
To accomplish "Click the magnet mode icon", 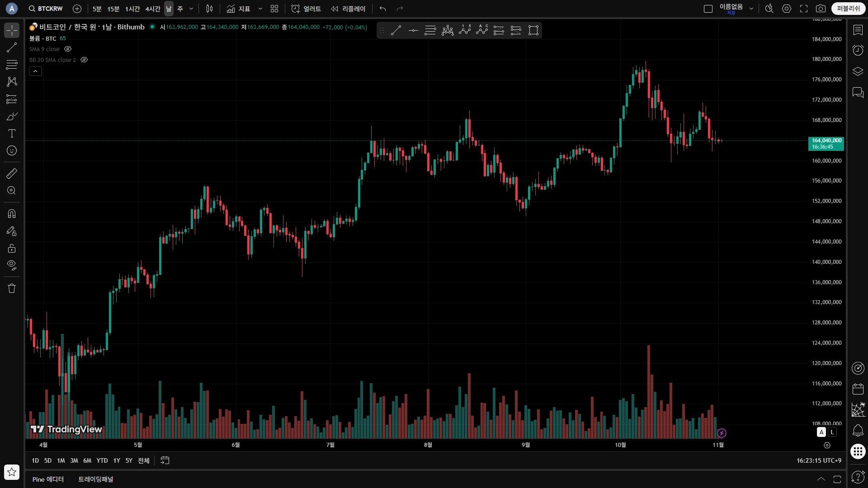I will point(12,214).
